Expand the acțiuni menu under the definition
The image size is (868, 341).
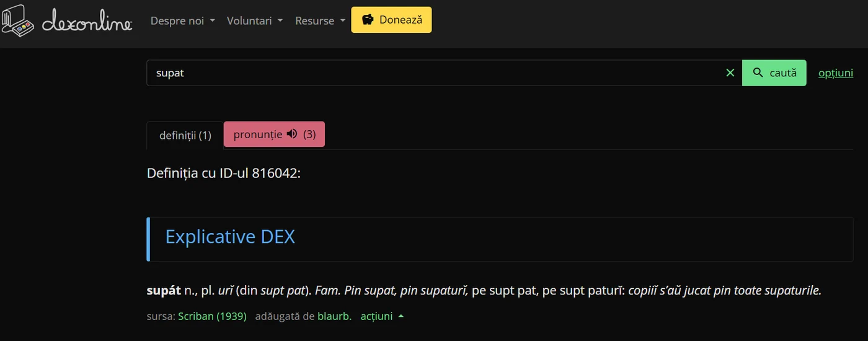pyautogui.click(x=382, y=316)
